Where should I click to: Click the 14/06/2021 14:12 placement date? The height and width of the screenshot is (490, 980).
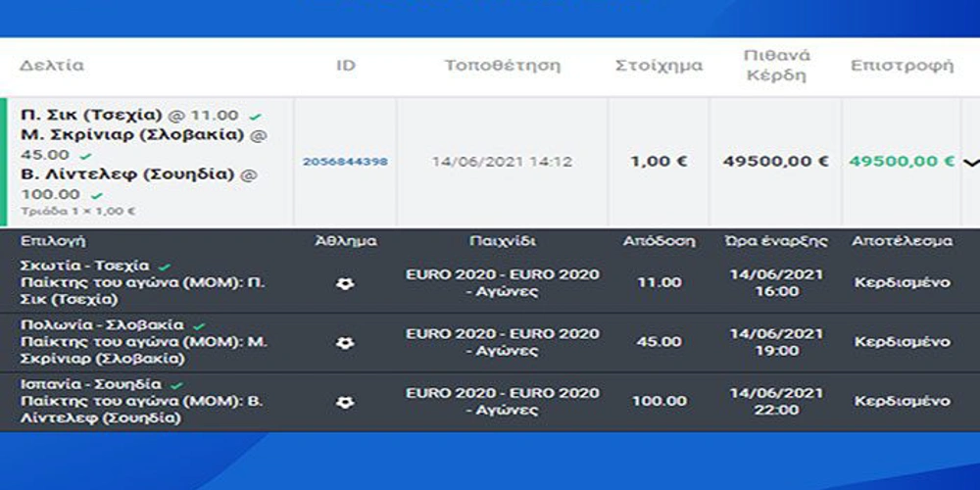(x=502, y=162)
